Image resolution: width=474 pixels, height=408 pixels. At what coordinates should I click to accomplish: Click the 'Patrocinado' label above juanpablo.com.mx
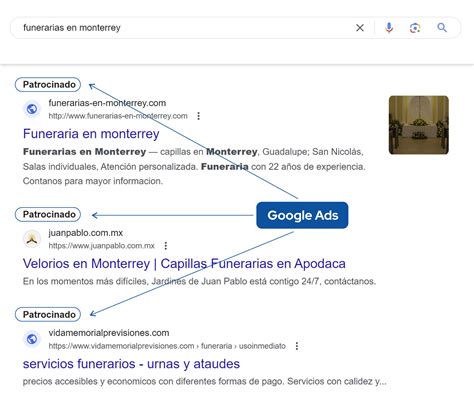(x=48, y=214)
